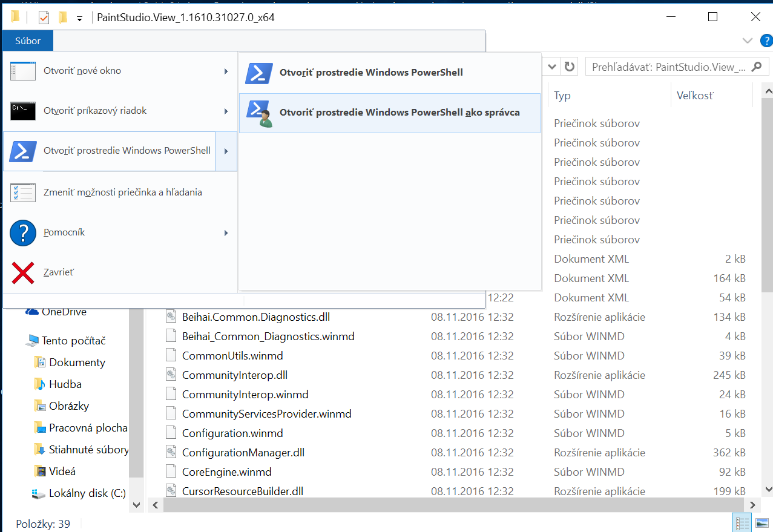
Task: Select file CommonUtils.winmd
Action: click(x=232, y=356)
